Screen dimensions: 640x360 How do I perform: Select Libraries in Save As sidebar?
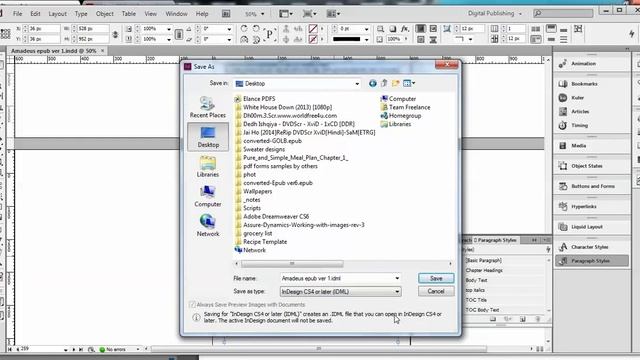tap(208, 167)
